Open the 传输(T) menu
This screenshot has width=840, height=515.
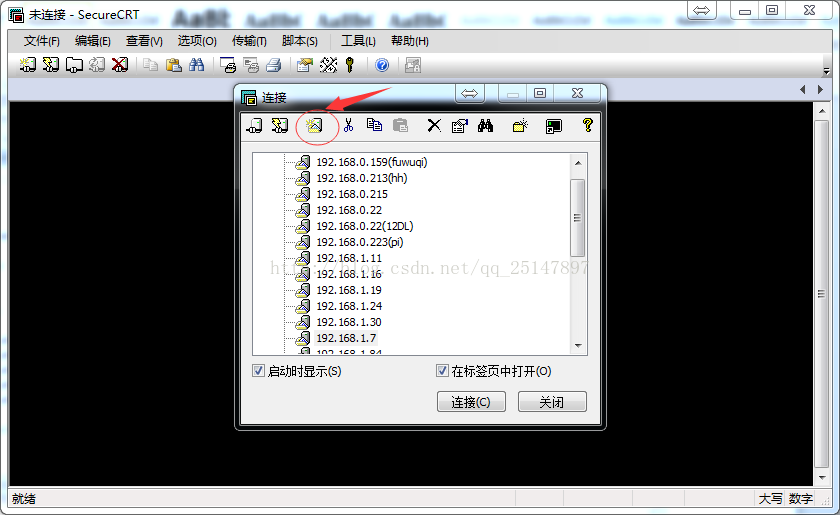(249, 41)
